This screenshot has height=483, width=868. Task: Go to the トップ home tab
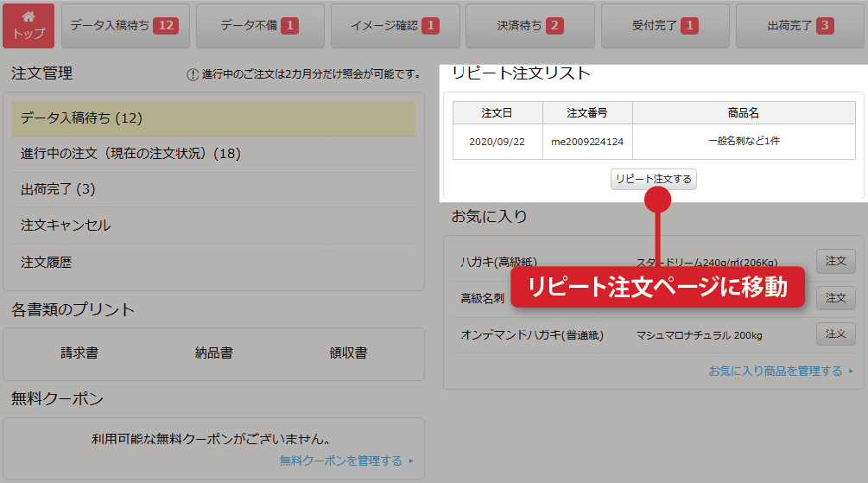coord(29,26)
